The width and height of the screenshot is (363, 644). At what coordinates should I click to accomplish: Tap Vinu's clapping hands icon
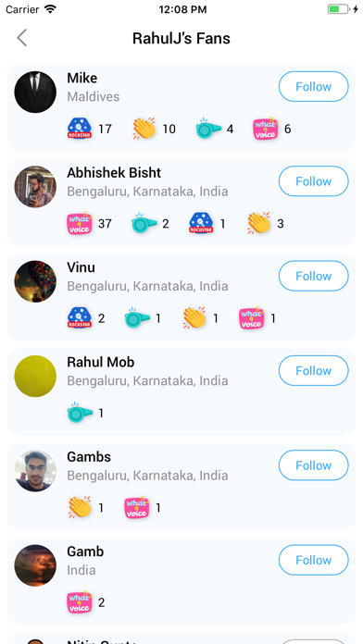194,318
